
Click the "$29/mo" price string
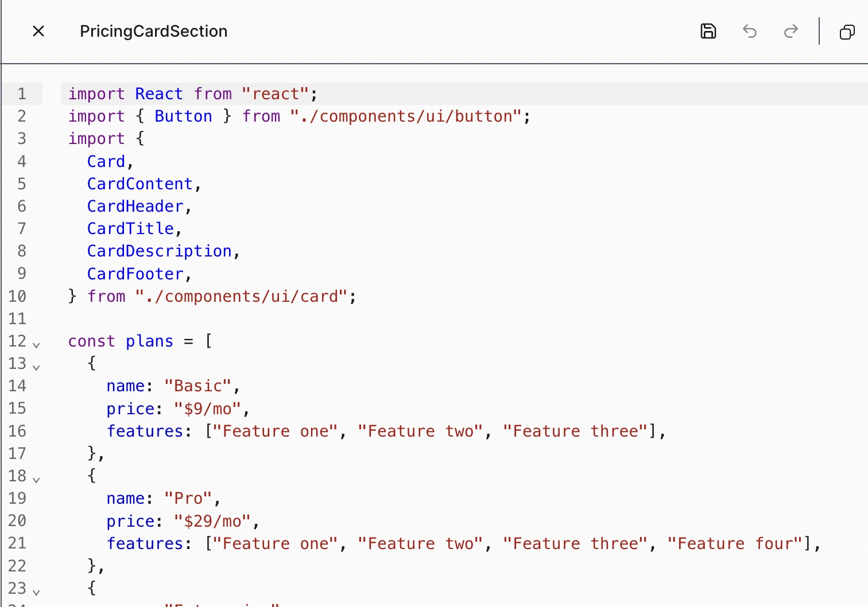click(x=212, y=521)
